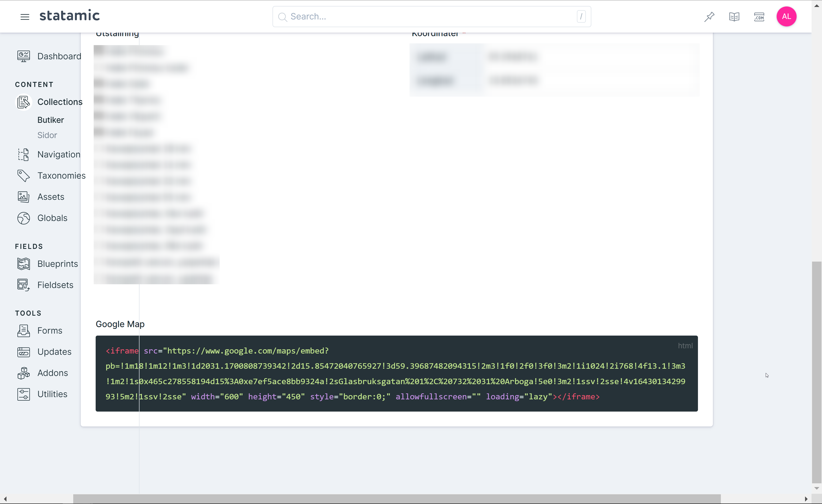822x504 pixels.
Task: Open the documentation book icon
Action: pos(734,17)
